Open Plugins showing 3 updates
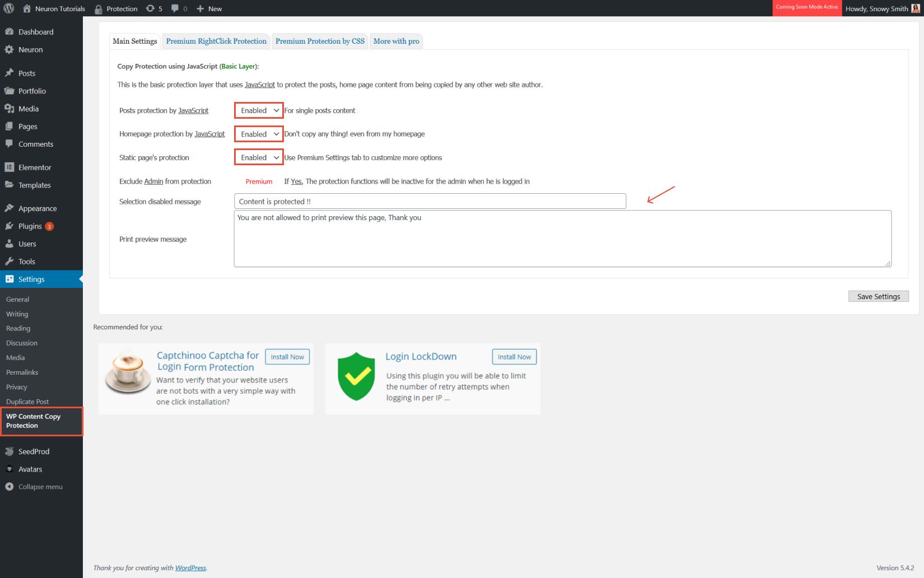 pyautogui.click(x=31, y=226)
